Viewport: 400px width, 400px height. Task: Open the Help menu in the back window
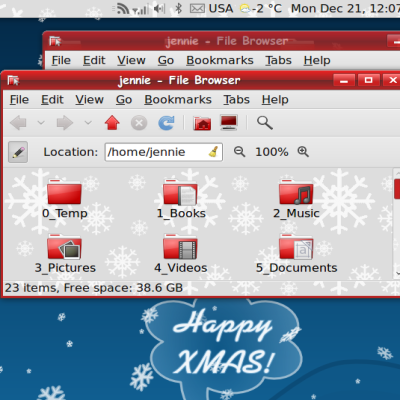317,60
